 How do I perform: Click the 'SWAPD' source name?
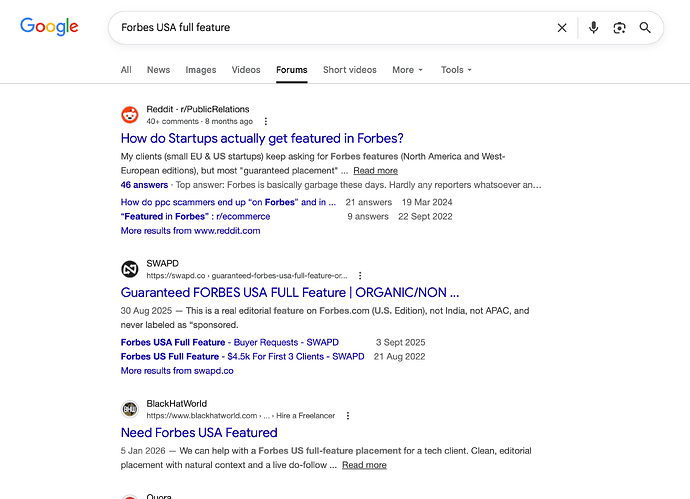tap(162, 263)
